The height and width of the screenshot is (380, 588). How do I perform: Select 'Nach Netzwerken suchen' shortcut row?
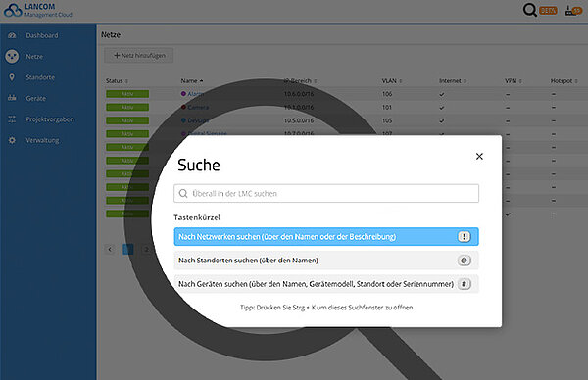click(326, 237)
